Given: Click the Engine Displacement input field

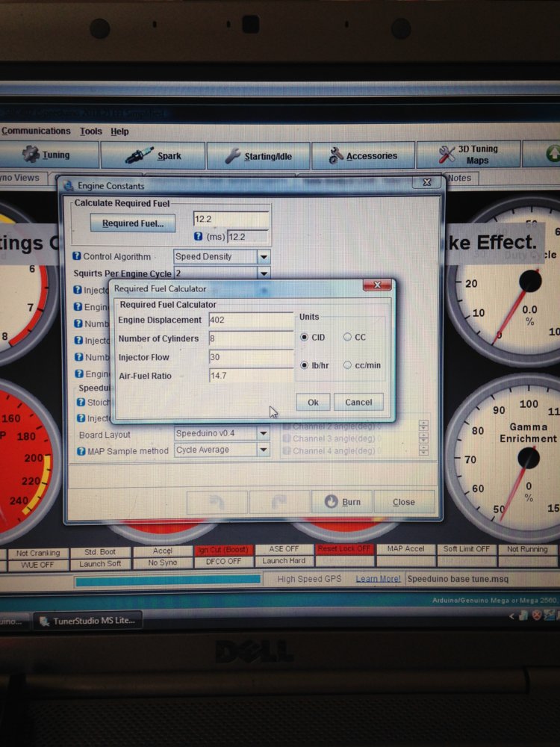Looking at the screenshot, I should (251, 320).
